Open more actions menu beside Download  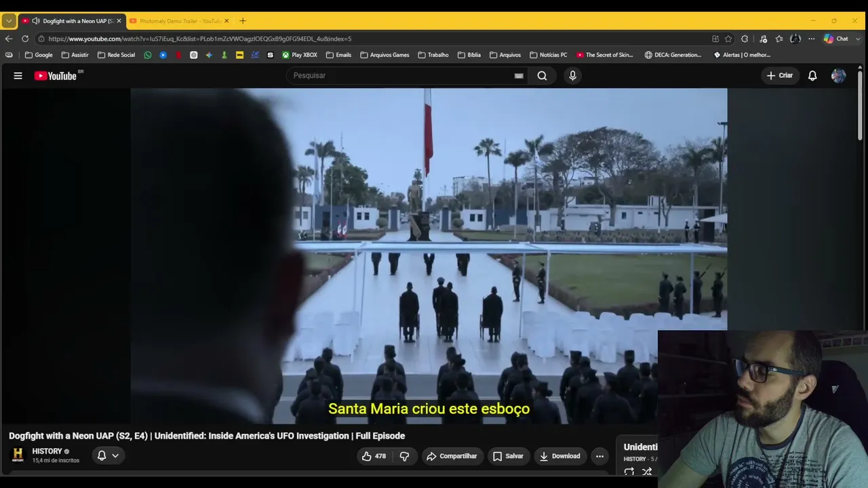coord(599,456)
